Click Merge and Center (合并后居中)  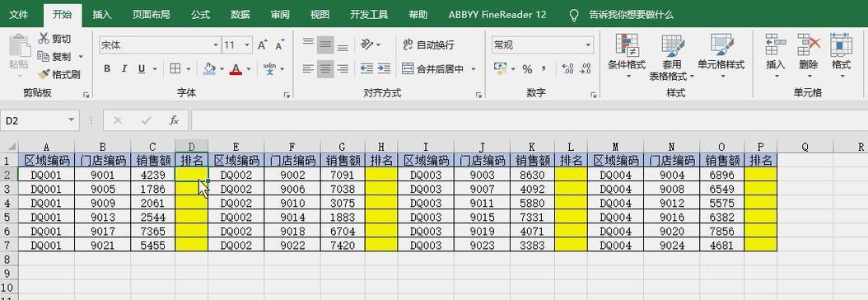tap(433, 69)
